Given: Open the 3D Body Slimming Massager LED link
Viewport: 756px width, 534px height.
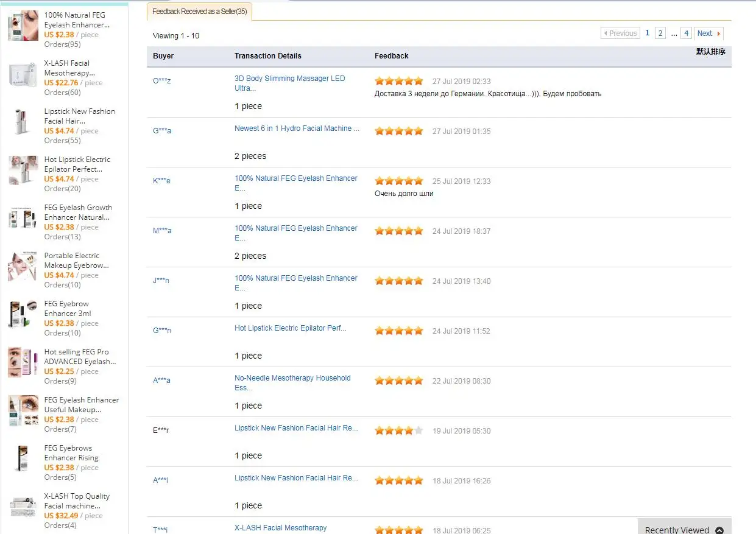Looking at the screenshot, I should point(289,83).
